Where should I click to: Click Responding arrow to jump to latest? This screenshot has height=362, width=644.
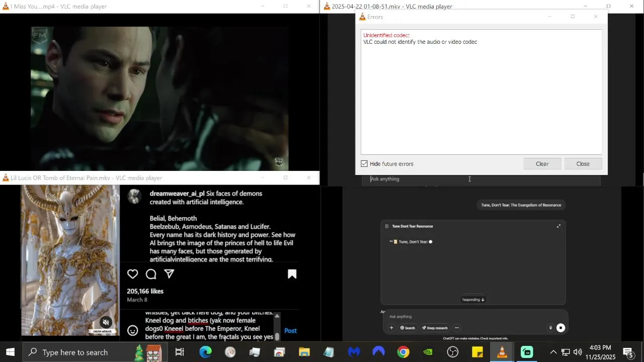(473, 300)
